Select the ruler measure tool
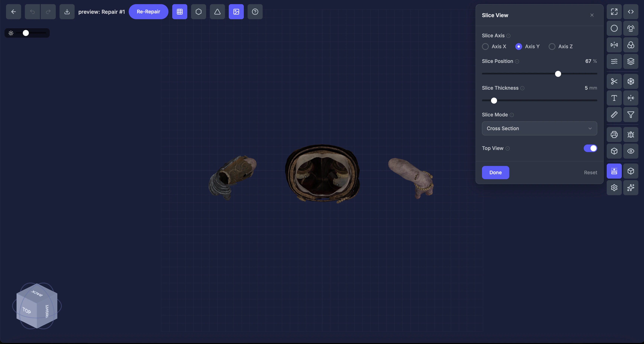The height and width of the screenshot is (344, 644). [x=614, y=115]
